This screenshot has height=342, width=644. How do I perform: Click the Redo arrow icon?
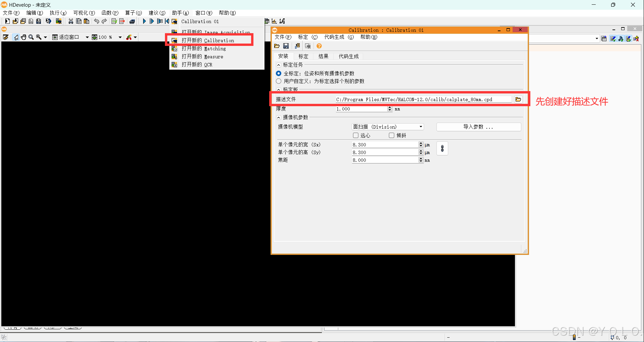pos(104,21)
